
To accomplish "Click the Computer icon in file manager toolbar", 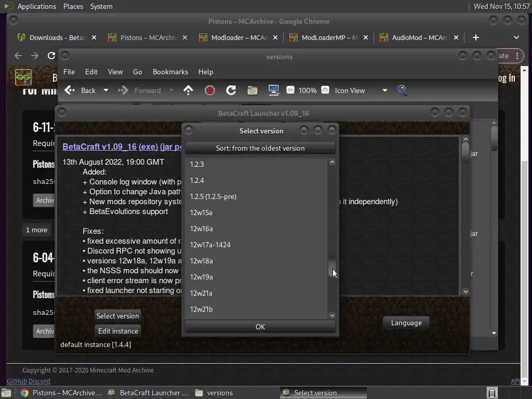I will coord(273,90).
